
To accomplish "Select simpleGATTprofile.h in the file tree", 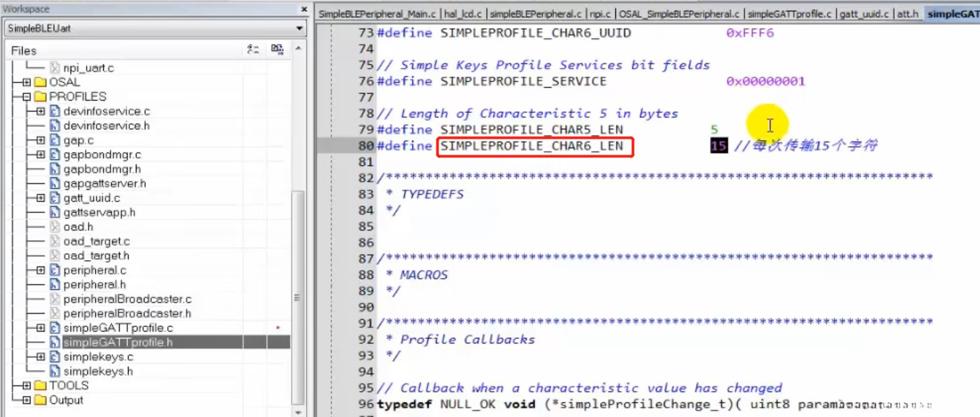I will 118,342.
